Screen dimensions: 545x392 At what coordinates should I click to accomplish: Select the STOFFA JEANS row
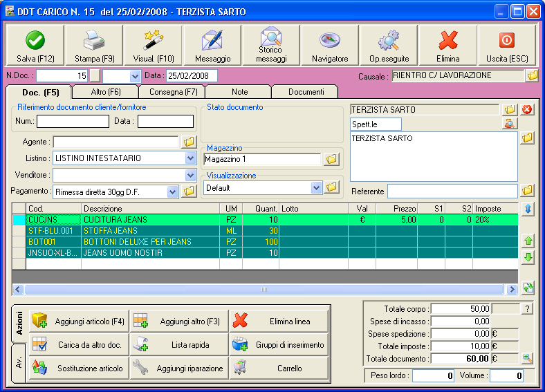[111, 231]
